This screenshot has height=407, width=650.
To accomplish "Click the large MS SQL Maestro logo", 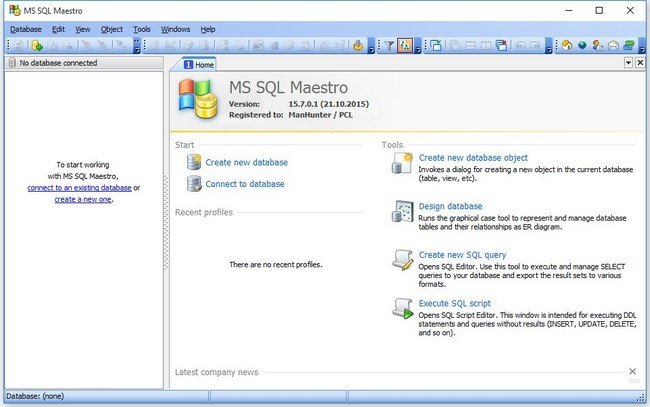I will pos(198,99).
